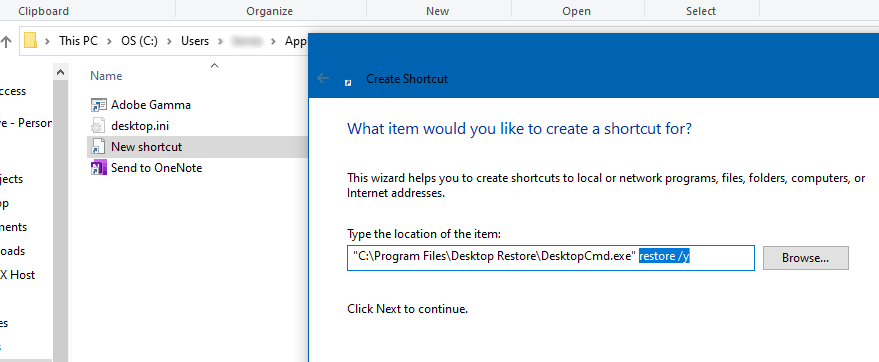Click the location of the item text field
This screenshot has height=362, width=879.
point(550,258)
